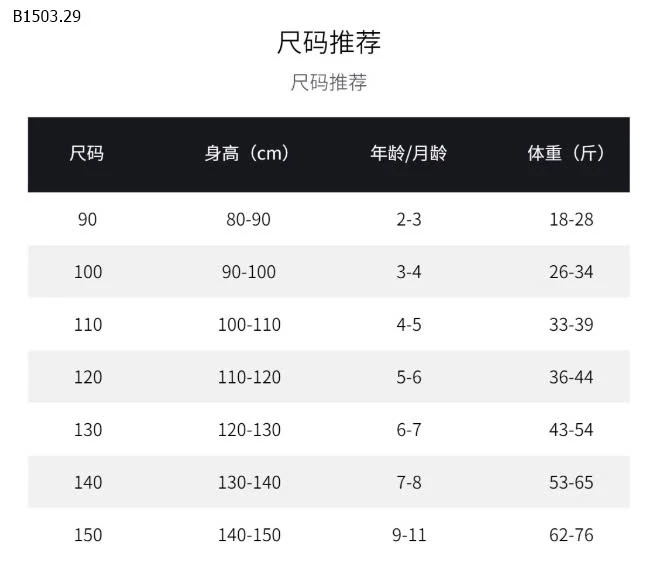The image size is (666, 587).
Task: Click size 100 in the 尺码 column
Action: (x=88, y=272)
